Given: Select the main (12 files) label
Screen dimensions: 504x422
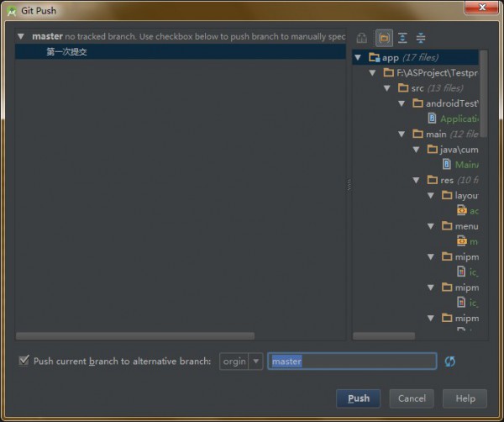Looking at the screenshot, I should tap(452, 134).
